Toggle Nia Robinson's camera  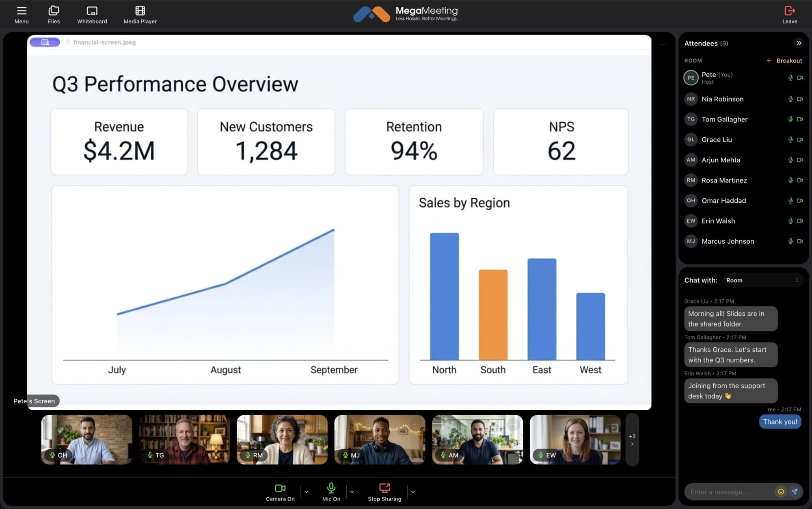(x=800, y=99)
